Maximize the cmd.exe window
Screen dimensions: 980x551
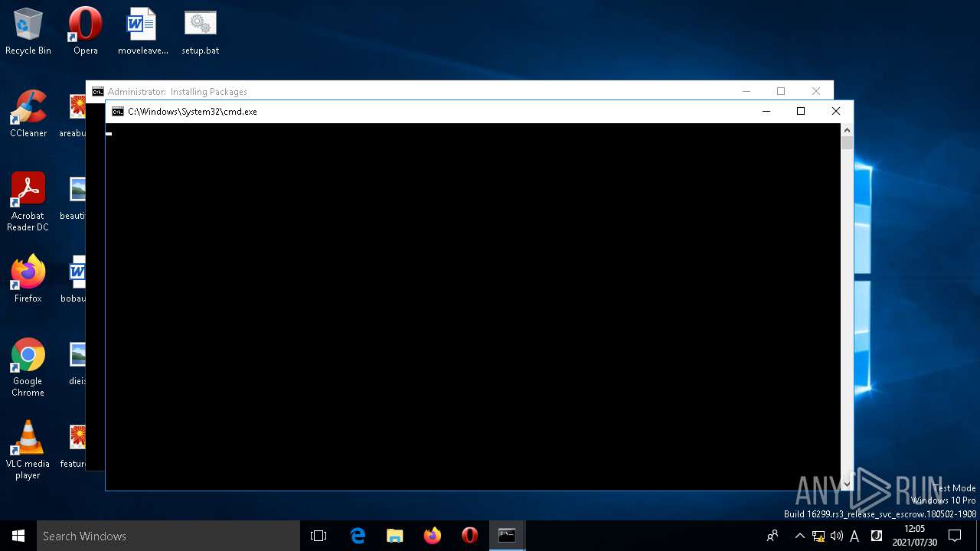pos(801,112)
